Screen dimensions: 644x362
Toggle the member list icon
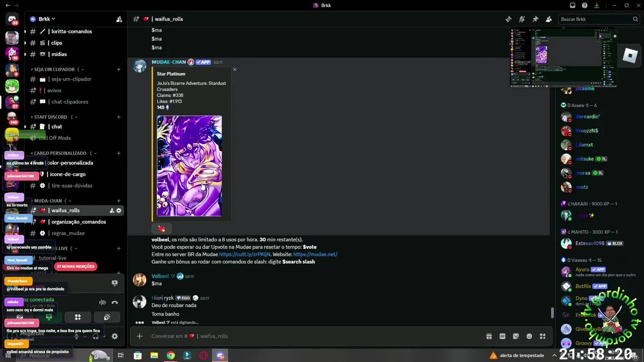point(548,19)
